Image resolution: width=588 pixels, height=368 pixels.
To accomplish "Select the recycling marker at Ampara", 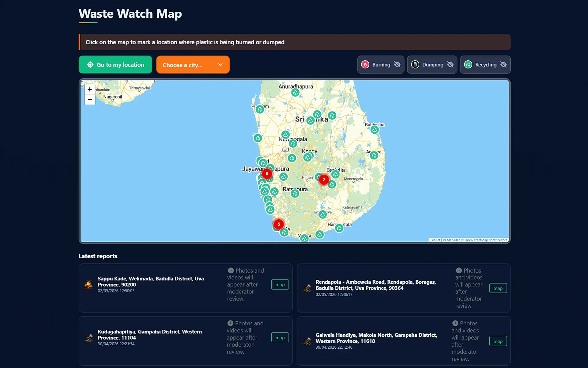I will [x=374, y=155].
